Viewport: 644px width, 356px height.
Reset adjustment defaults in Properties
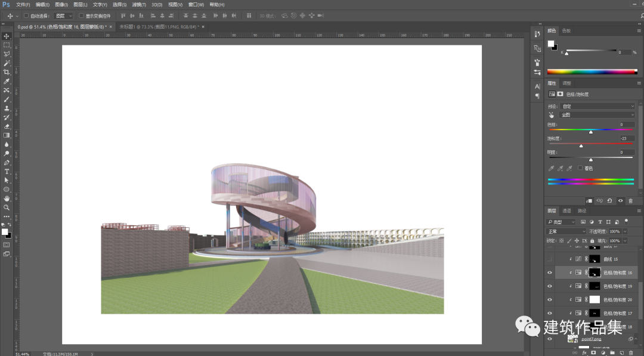pos(610,201)
